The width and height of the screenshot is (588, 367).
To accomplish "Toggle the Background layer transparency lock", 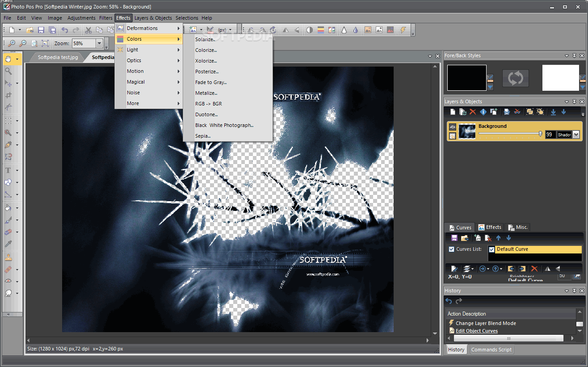I will tap(452, 135).
